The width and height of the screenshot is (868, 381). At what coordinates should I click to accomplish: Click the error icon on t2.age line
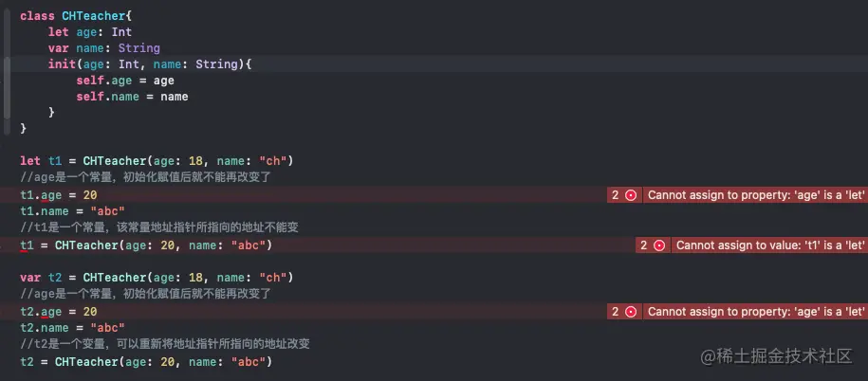(631, 312)
